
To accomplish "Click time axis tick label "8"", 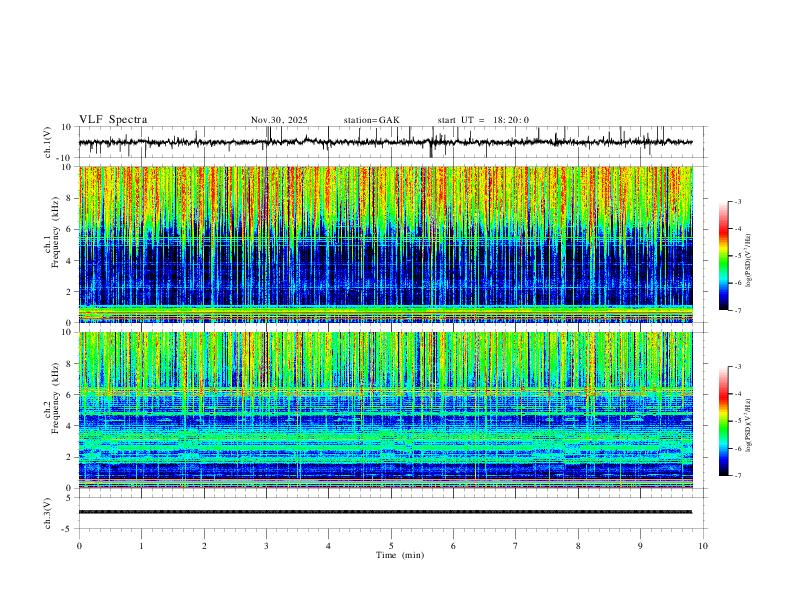I will tap(578, 546).
